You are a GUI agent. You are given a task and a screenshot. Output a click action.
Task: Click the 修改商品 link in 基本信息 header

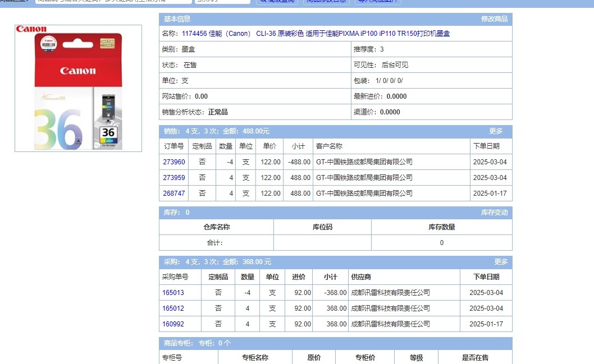494,19
